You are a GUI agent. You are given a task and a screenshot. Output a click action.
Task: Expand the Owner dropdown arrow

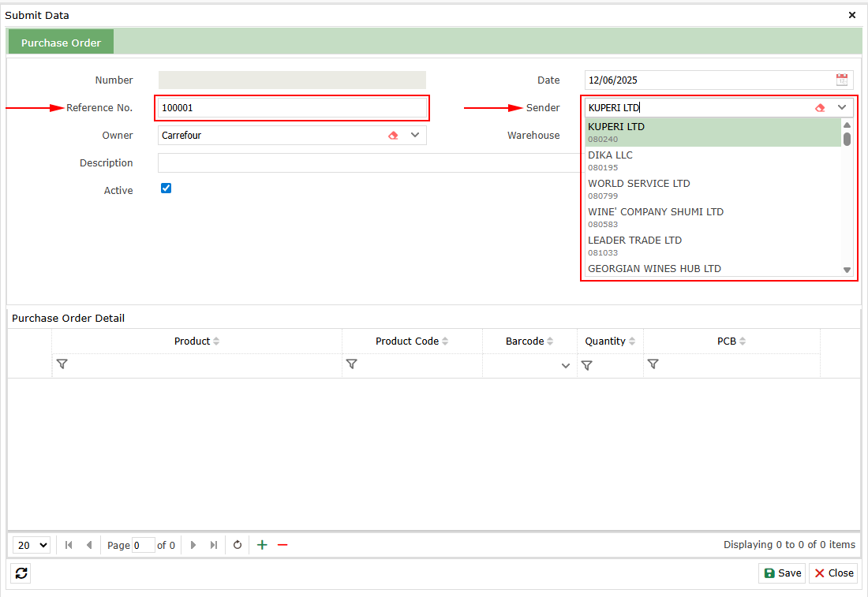click(x=415, y=136)
